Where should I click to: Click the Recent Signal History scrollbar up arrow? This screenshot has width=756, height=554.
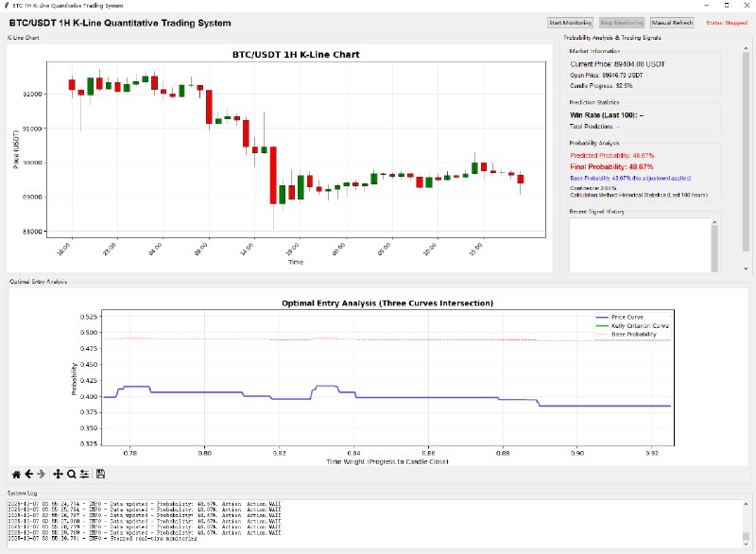pos(715,221)
